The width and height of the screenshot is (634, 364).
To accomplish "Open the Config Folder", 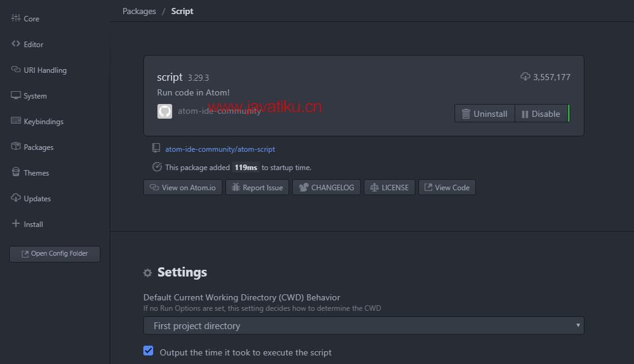I will tap(55, 254).
